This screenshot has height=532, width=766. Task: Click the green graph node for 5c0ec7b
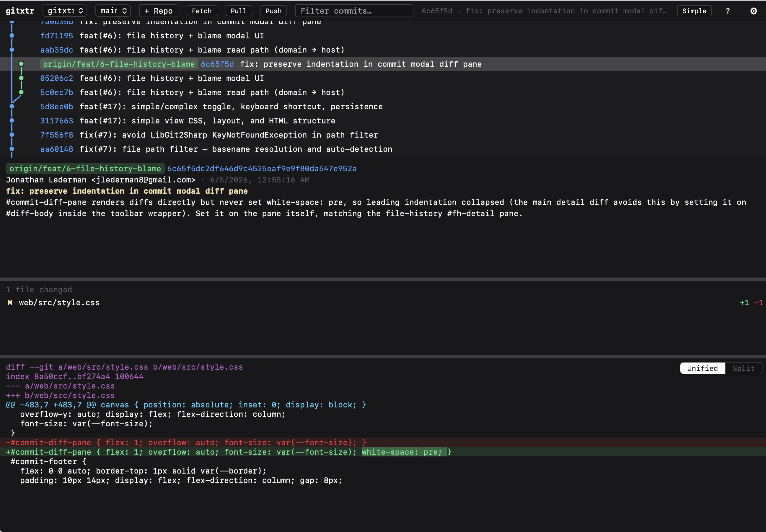[x=21, y=92]
